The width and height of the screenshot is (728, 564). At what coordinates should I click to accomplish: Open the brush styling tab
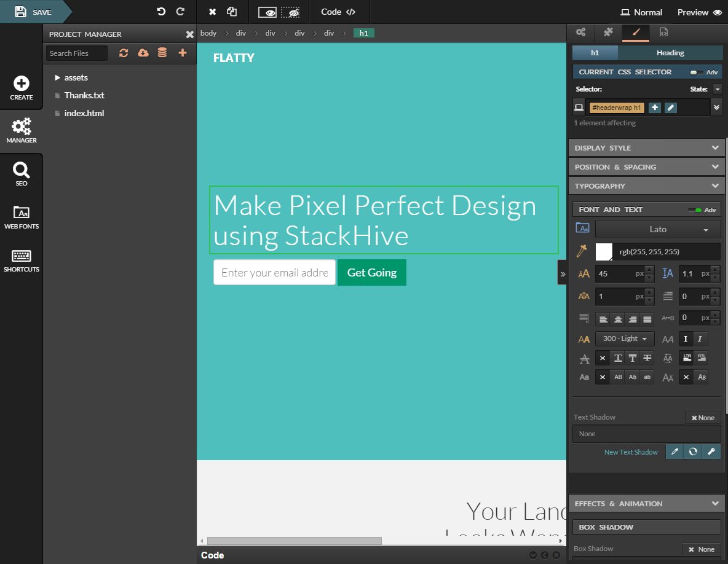[636, 32]
